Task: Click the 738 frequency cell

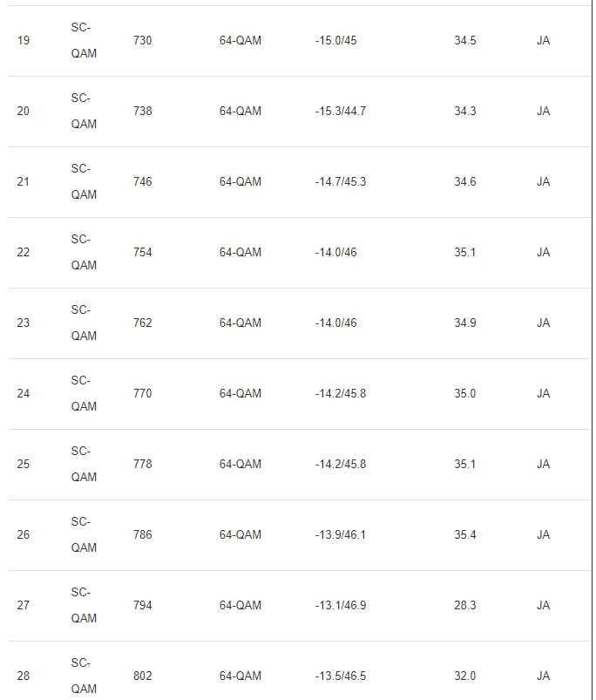Action: click(x=142, y=112)
